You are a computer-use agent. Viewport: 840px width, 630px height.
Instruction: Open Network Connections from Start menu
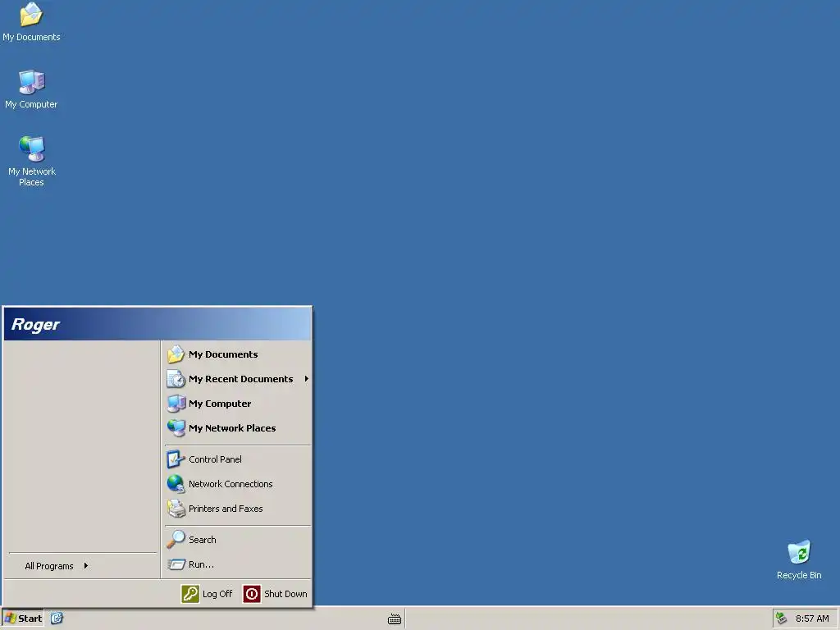237,484
